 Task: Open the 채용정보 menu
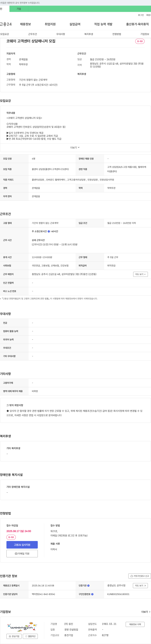click(25, 24)
